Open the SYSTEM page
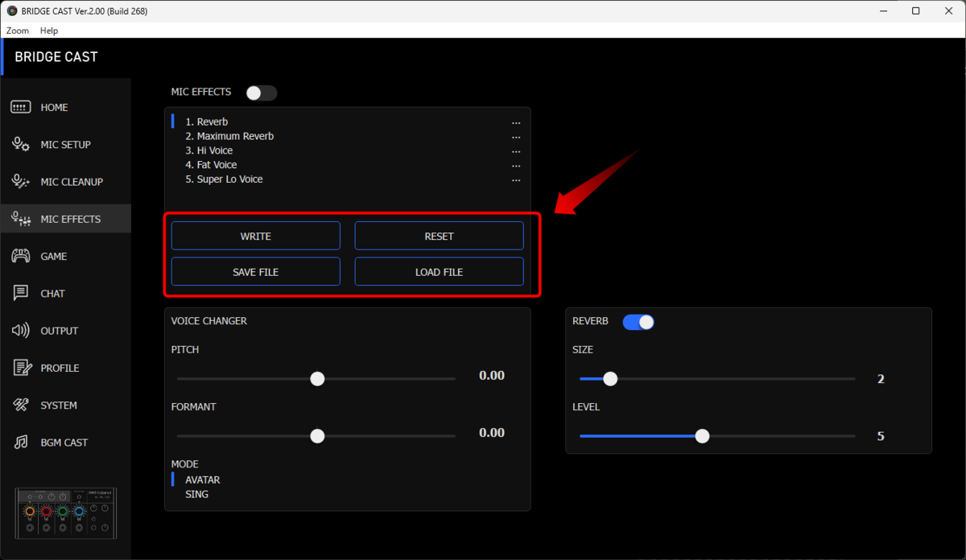Screen dimensions: 966x560 (x=65, y=406)
